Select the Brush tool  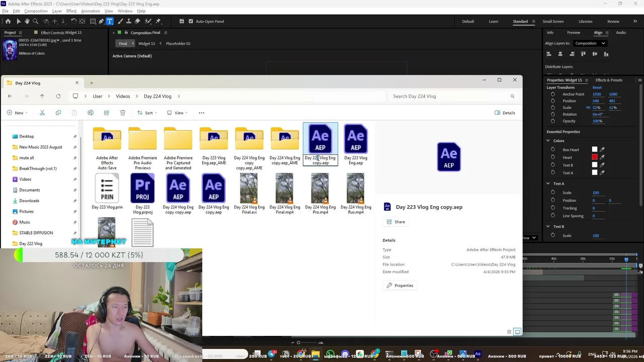coord(121,21)
